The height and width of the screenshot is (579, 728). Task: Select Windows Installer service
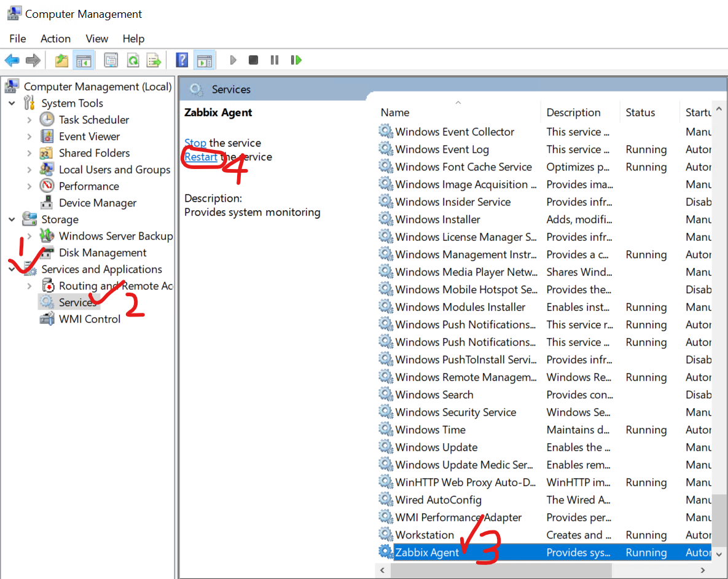[544, 219]
